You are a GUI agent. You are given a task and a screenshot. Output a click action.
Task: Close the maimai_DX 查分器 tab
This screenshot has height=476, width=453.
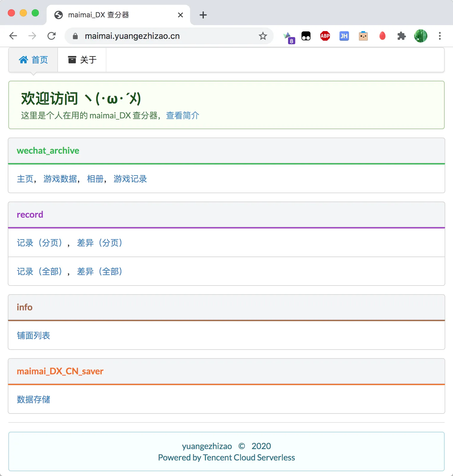click(180, 15)
